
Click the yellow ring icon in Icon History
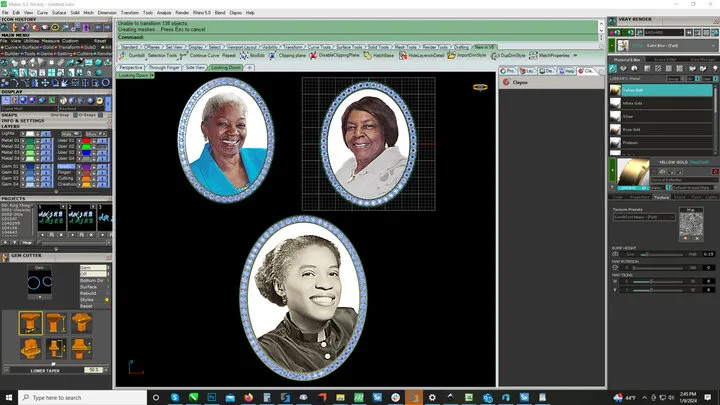pyautogui.click(x=55, y=28)
